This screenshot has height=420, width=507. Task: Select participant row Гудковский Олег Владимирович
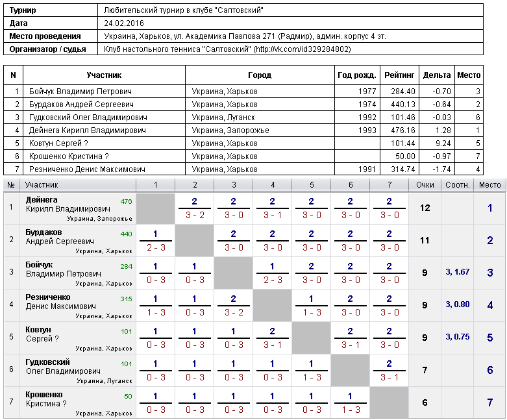point(243,117)
